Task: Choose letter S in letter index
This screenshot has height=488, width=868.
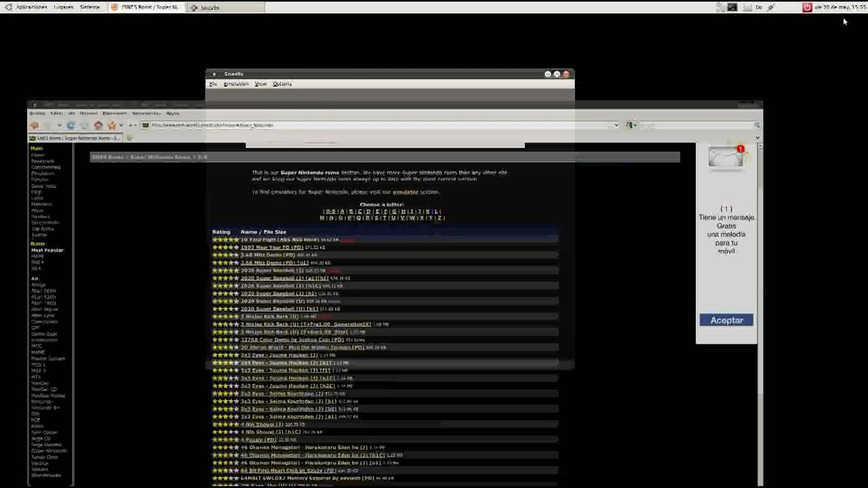Action: coord(376,218)
